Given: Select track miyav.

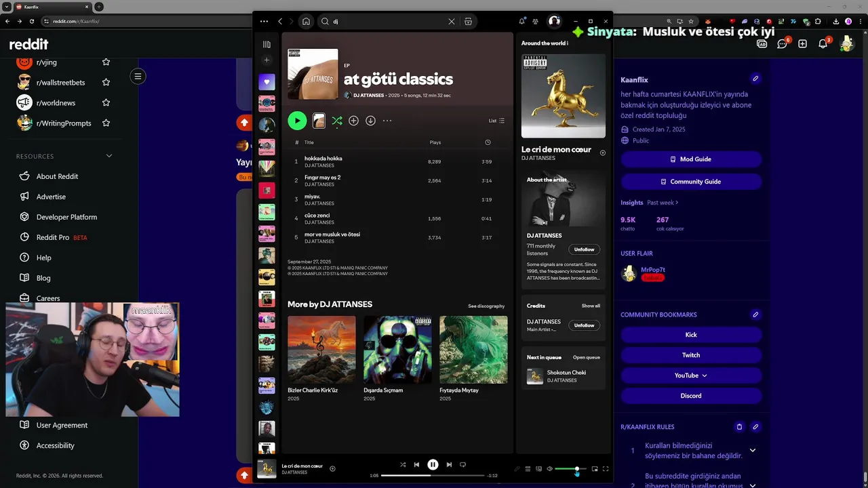Looking at the screenshot, I should click(397, 199).
